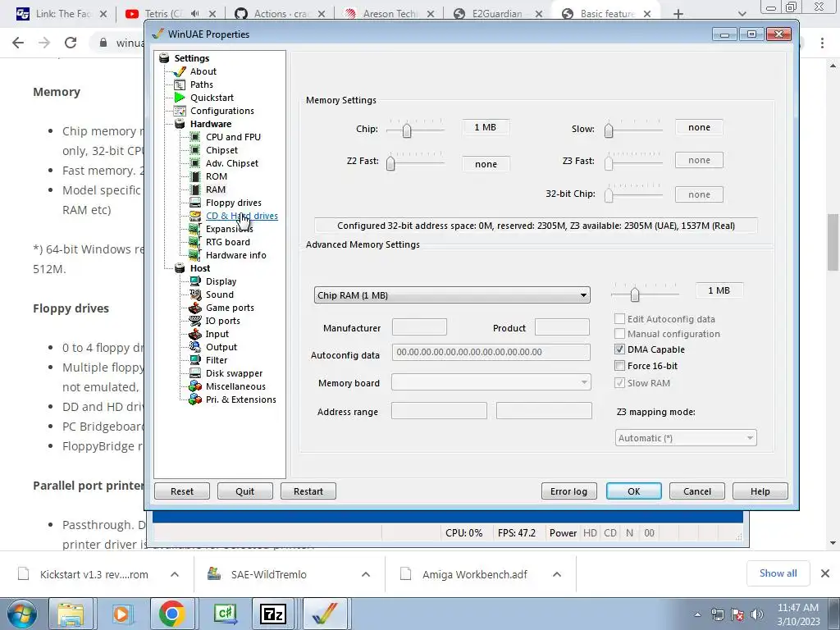The width and height of the screenshot is (840, 630).
Task: Click the Pri. & Extensions icon
Action: coord(195,399)
